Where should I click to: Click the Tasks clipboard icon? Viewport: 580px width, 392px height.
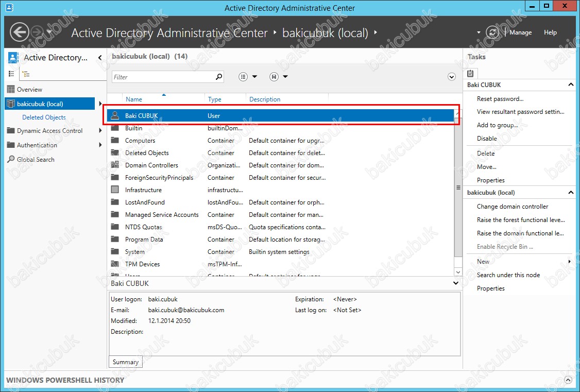[470, 73]
